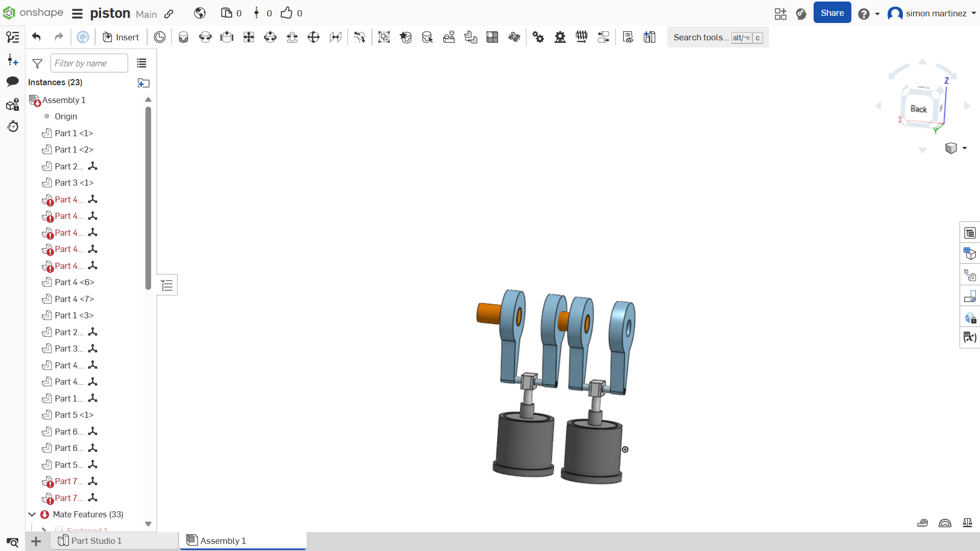Click the instance list scroll-up arrow
Viewport: 980px width, 551px height.
(148, 99)
